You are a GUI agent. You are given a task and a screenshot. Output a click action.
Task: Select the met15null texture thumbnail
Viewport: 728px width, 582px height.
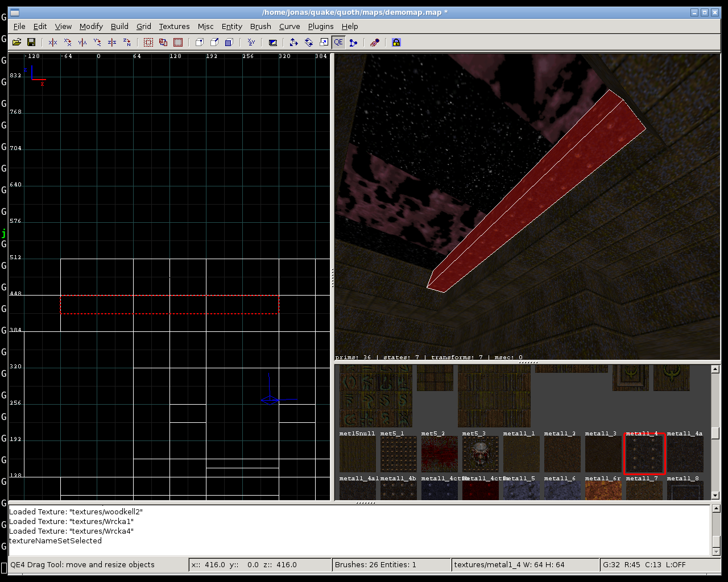click(358, 454)
